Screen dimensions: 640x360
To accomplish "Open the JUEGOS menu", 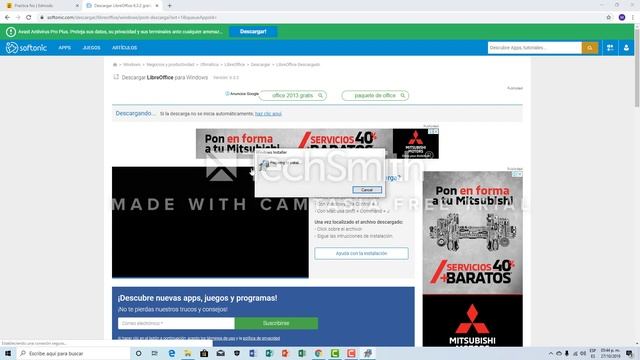I will [91, 48].
